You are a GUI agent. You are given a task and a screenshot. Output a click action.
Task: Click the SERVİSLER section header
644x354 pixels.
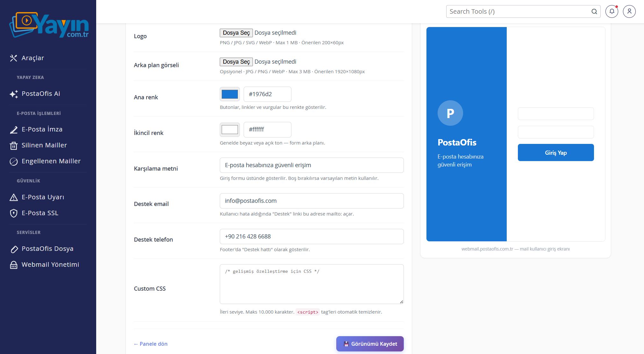coord(29,232)
